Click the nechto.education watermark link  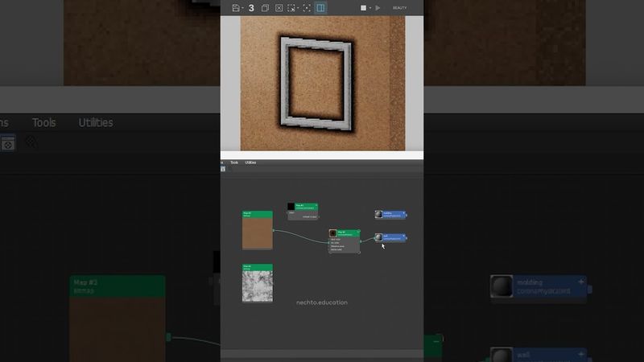[322, 302]
